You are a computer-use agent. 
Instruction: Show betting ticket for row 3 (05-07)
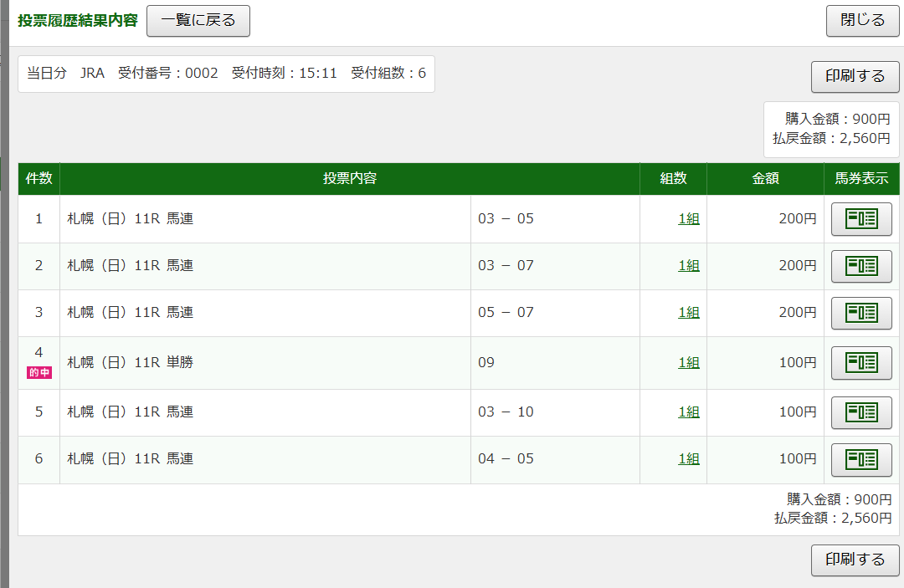[861, 313]
